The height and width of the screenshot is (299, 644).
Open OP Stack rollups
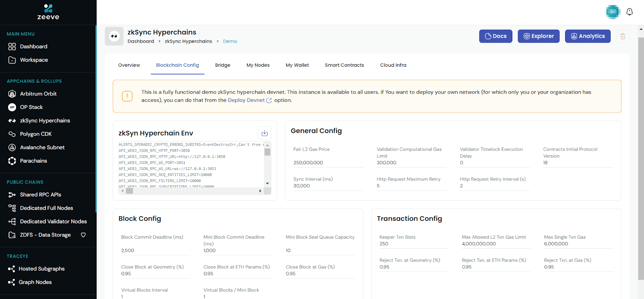(x=31, y=107)
